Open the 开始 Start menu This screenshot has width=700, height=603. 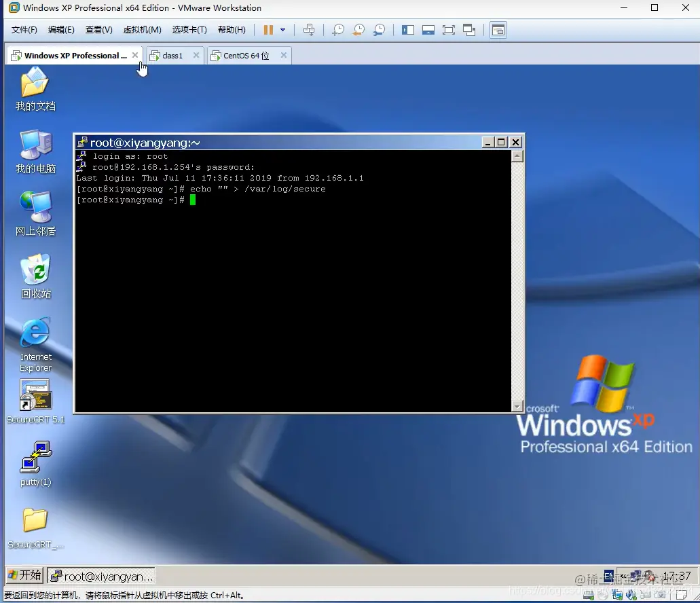click(x=25, y=575)
